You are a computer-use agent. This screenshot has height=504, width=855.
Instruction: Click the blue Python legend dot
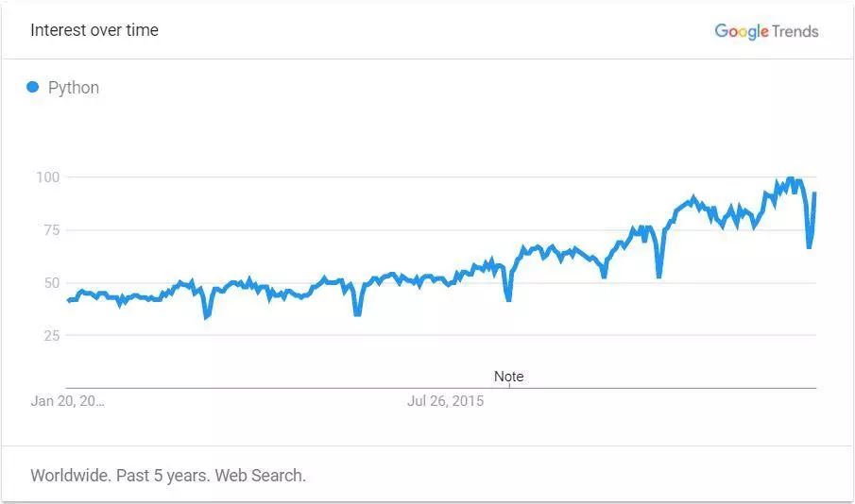coord(33,87)
